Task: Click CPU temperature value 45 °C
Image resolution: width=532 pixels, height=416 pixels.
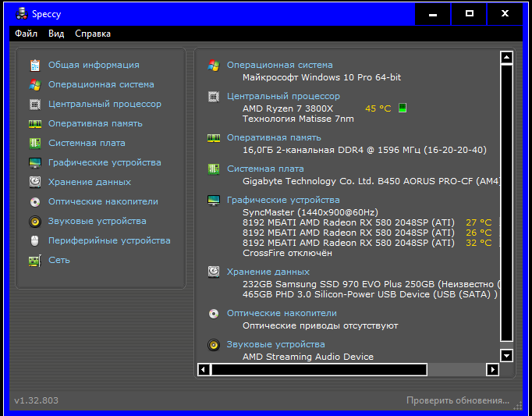Action: coord(378,108)
